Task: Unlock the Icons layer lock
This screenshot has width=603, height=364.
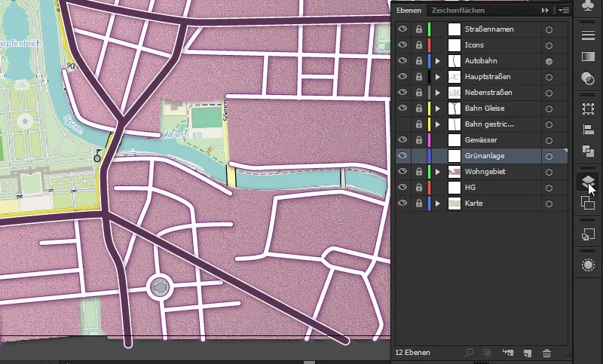Action: pyautogui.click(x=419, y=45)
